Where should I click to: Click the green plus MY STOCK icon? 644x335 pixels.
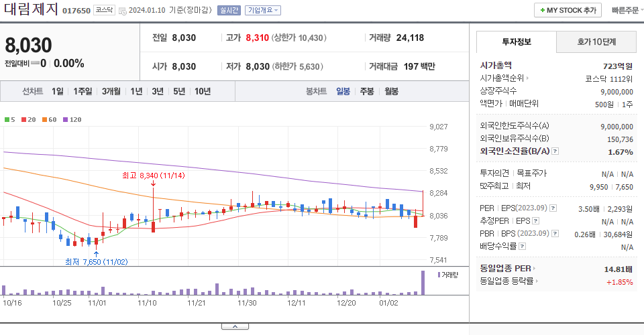coord(542,10)
